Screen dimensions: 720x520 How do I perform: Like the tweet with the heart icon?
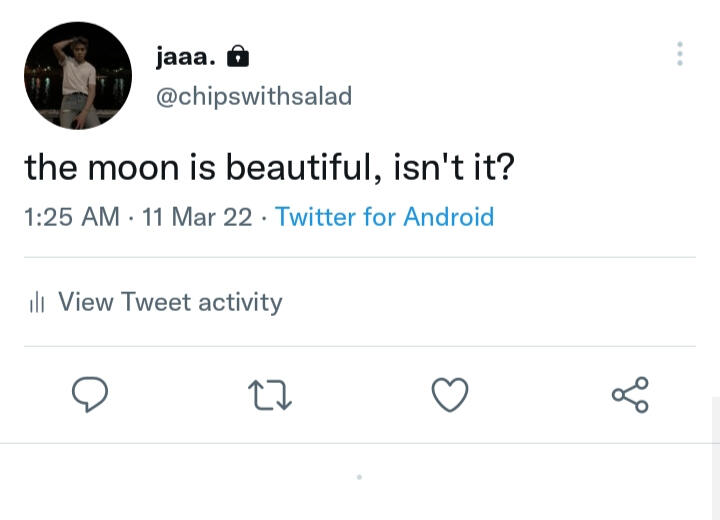[449, 395]
